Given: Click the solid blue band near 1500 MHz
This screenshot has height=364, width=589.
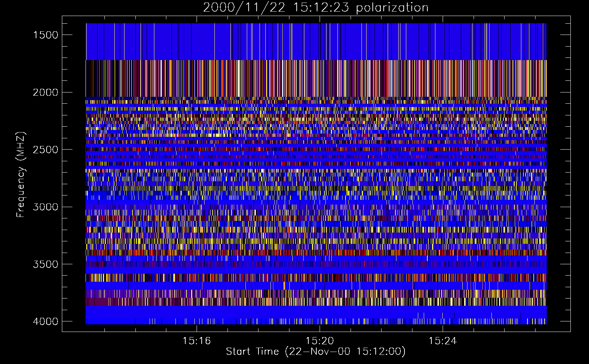Looking at the screenshot, I should pyautogui.click(x=316, y=41).
